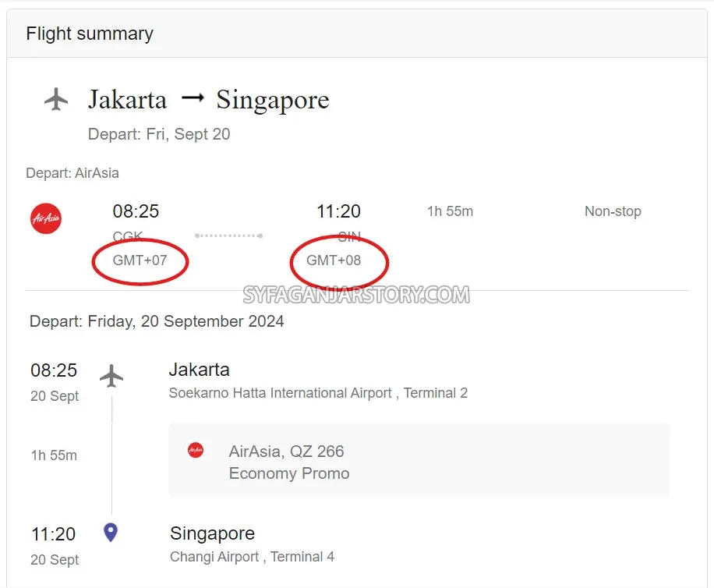The height and width of the screenshot is (588, 714).
Task: Click the blue location pin for Singapore arrival
Action: pos(110,532)
